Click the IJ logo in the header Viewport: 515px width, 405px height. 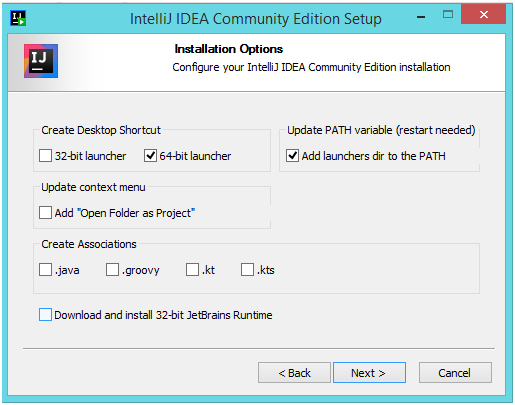(x=41, y=61)
